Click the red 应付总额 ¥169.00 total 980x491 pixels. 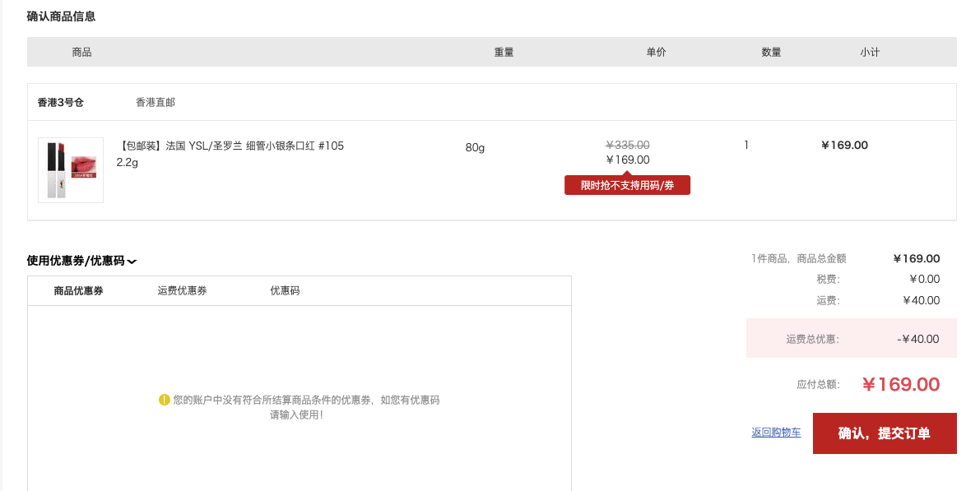point(901,384)
